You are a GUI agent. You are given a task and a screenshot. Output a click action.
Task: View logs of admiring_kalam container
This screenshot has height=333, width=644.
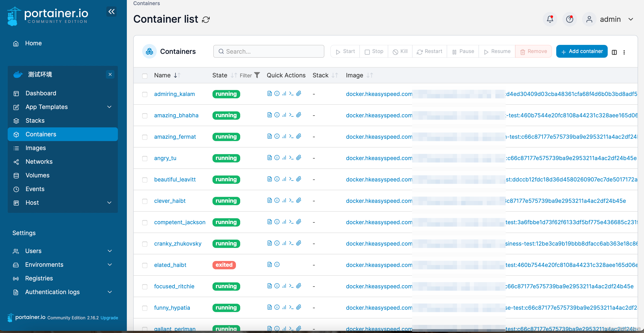[269, 93]
